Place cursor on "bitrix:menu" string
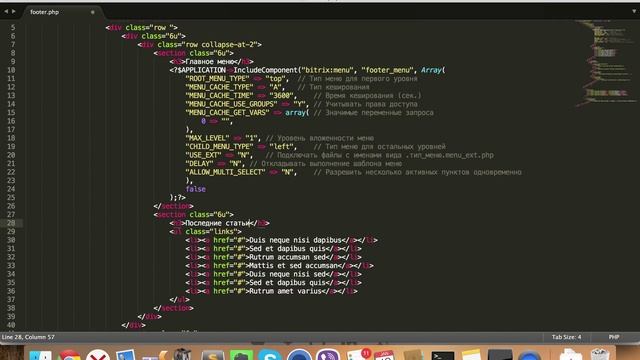Screen dimensions: 640x360 (327, 70)
